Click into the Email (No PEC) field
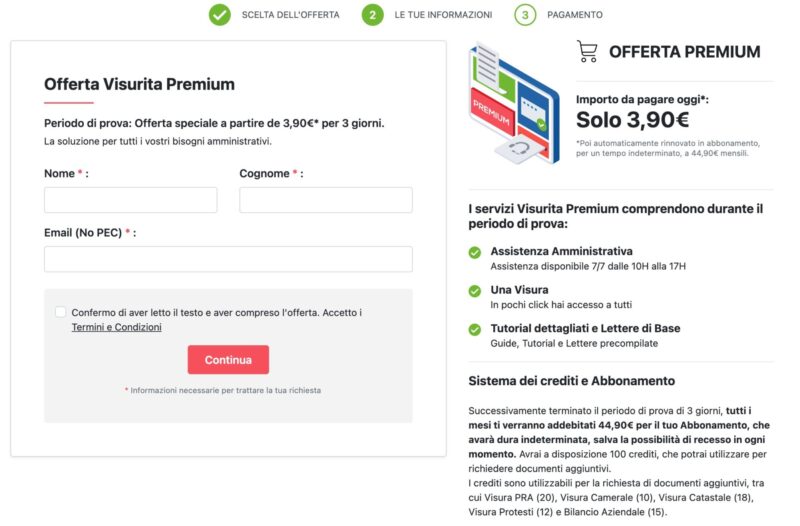800x526 pixels. tap(228, 259)
